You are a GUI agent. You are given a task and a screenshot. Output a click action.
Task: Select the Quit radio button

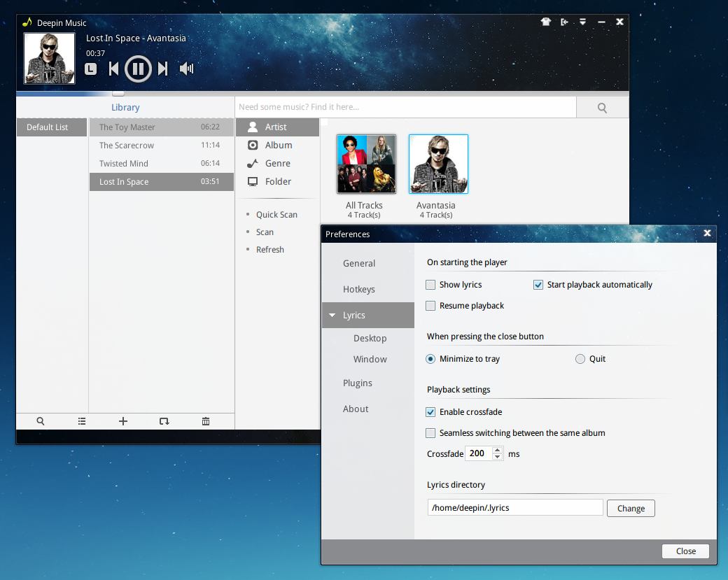coord(580,358)
